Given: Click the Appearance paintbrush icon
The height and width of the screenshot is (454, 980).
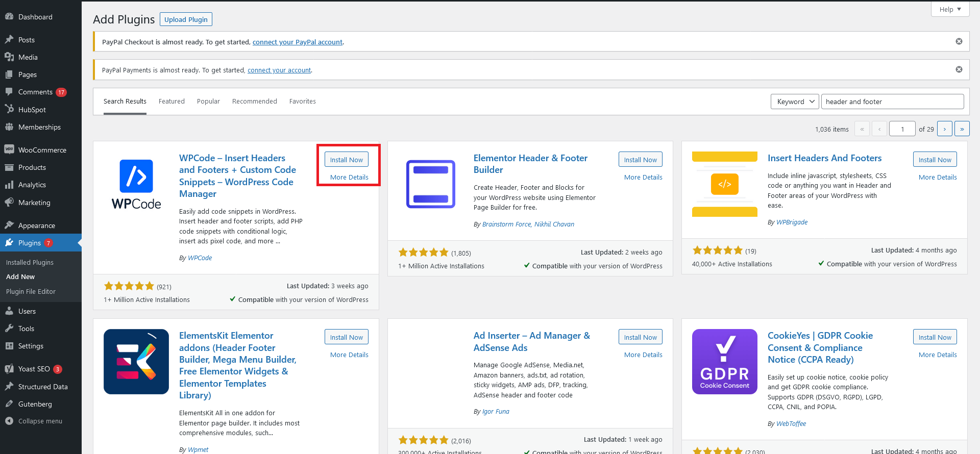Looking at the screenshot, I should pyautogui.click(x=9, y=225).
